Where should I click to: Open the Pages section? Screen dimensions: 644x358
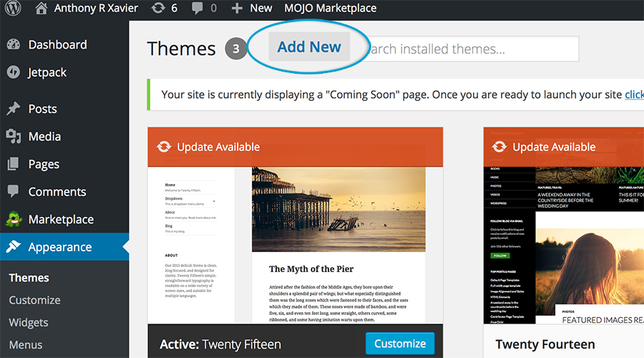pos(44,165)
